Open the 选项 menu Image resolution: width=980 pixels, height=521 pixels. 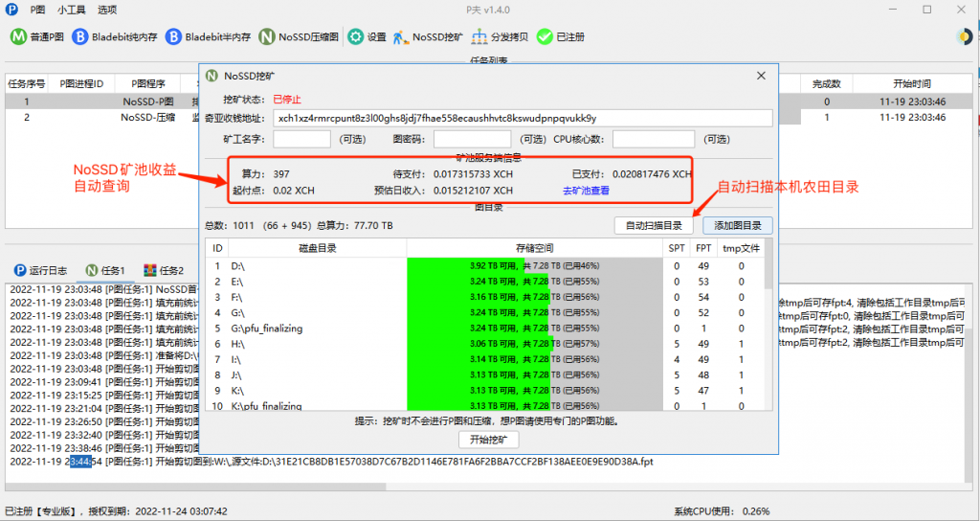(x=107, y=10)
